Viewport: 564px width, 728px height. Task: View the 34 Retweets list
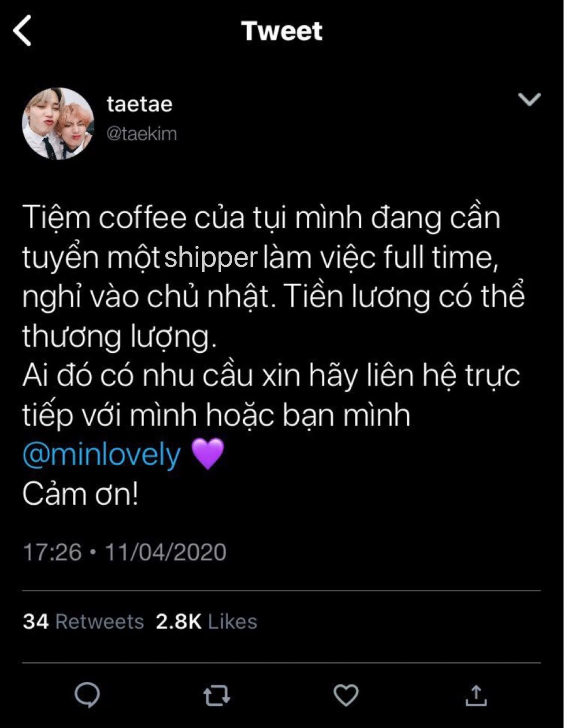(83, 621)
